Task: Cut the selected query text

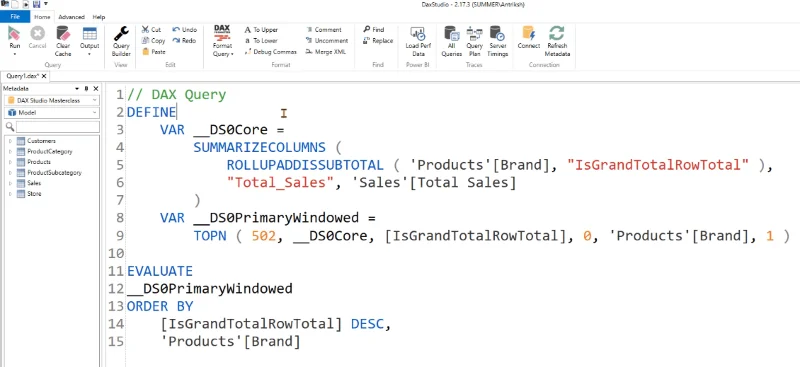Action: point(151,30)
